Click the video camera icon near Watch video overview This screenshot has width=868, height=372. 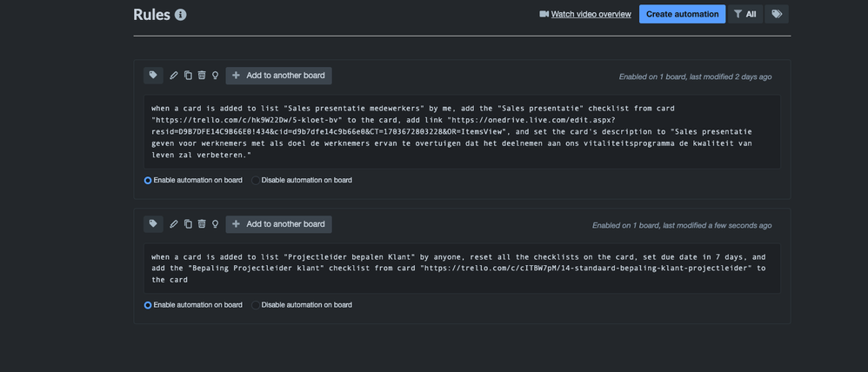click(x=544, y=14)
